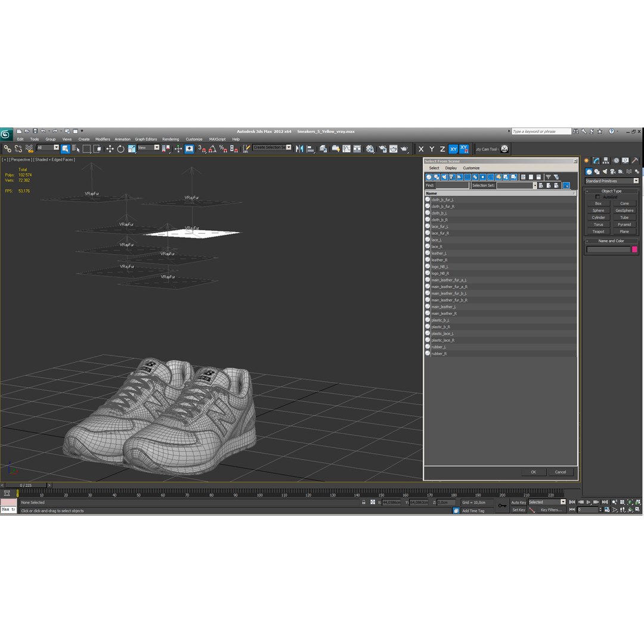Click the Render Production teapot icon

404,148
